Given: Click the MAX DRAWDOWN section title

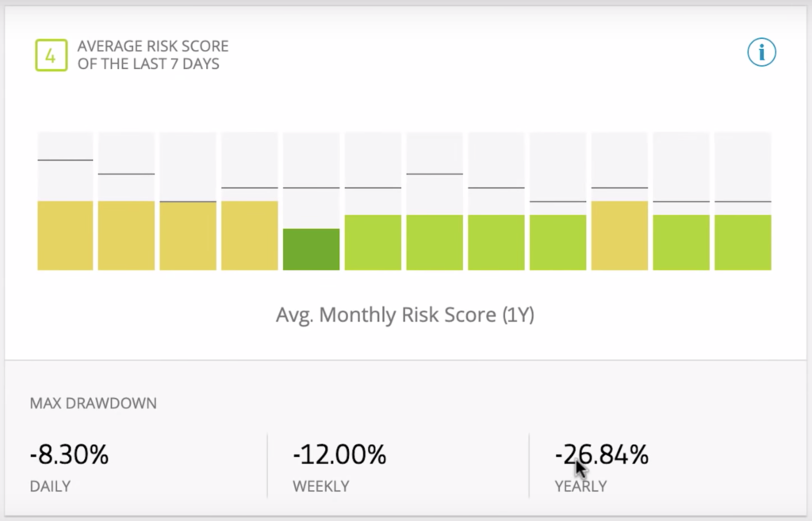Looking at the screenshot, I should [x=94, y=403].
